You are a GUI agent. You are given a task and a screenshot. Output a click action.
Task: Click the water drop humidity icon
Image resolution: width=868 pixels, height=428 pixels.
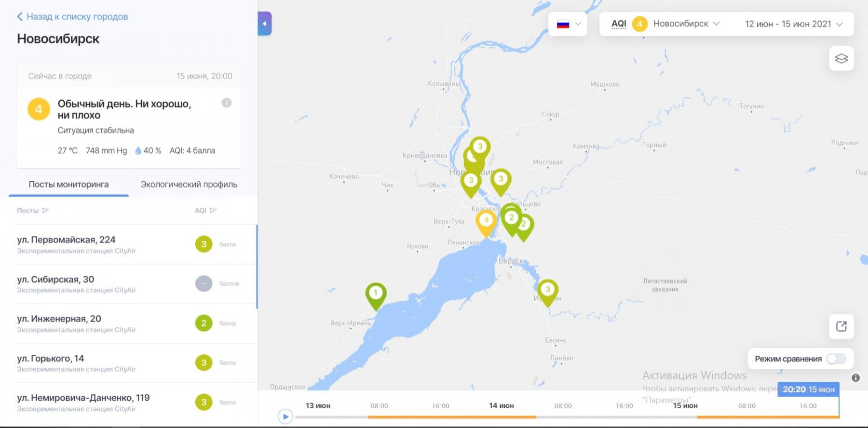[x=138, y=151]
